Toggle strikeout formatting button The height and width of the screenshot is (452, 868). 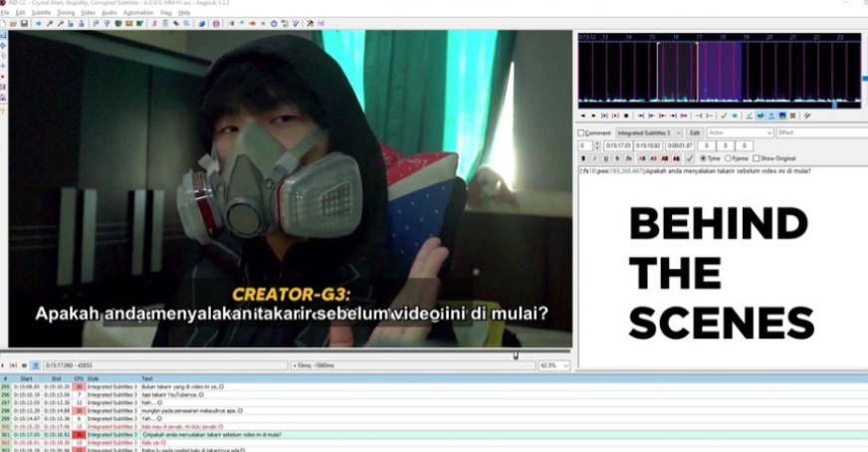(x=617, y=158)
